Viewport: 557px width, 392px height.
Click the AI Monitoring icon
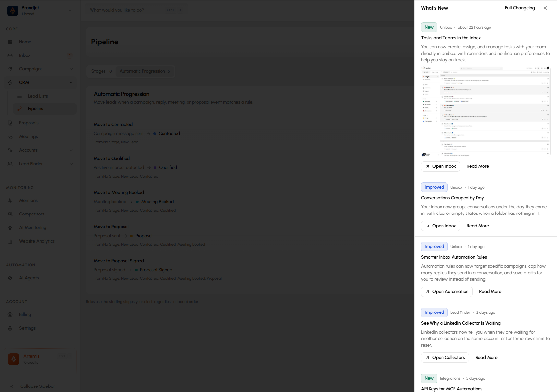(10, 228)
